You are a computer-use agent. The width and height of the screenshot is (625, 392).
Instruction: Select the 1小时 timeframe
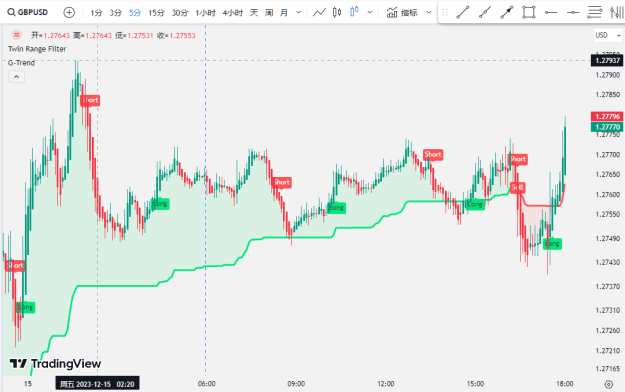tap(205, 13)
